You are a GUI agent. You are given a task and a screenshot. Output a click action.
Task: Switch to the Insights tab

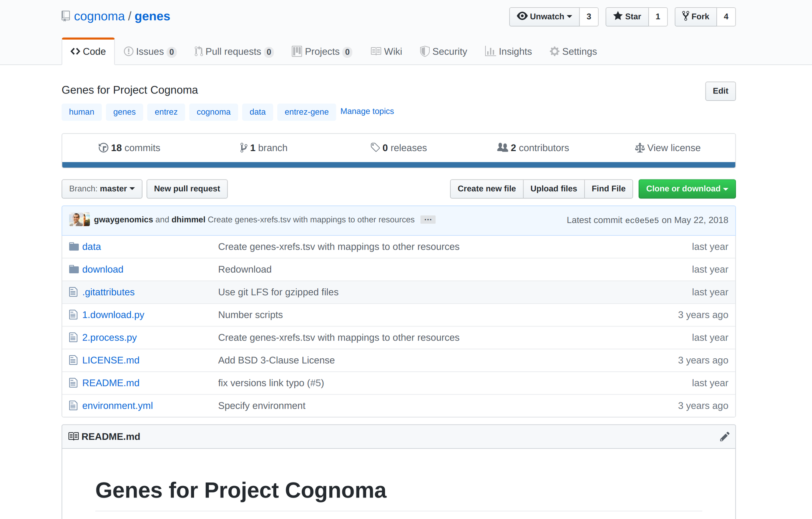pyautogui.click(x=508, y=52)
